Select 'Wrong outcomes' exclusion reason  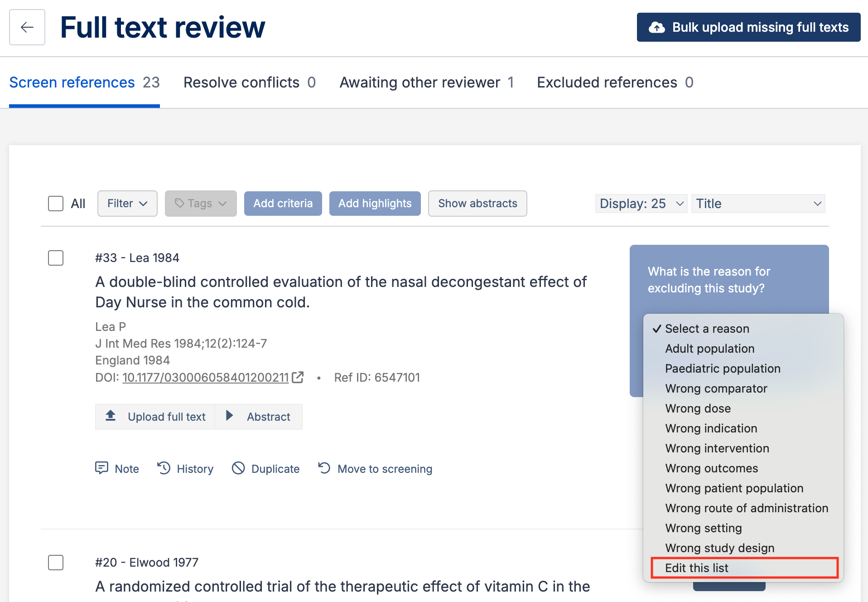[x=743, y=468]
